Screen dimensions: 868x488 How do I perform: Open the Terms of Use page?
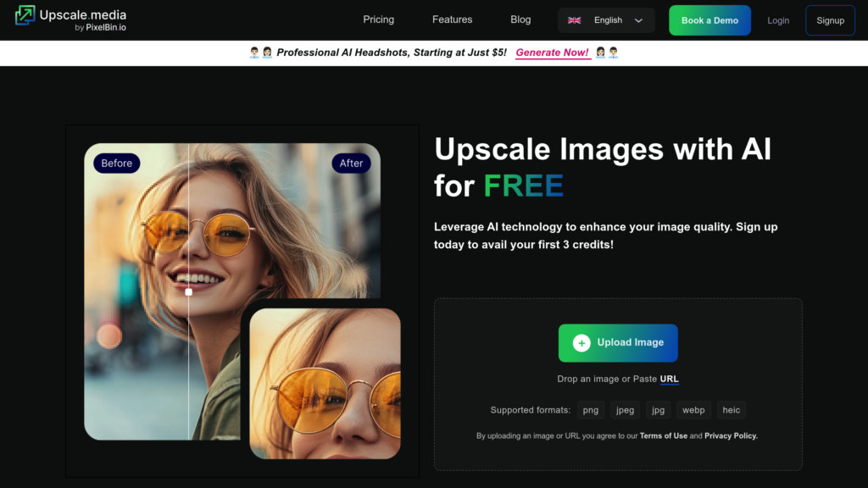coord(664,435)
